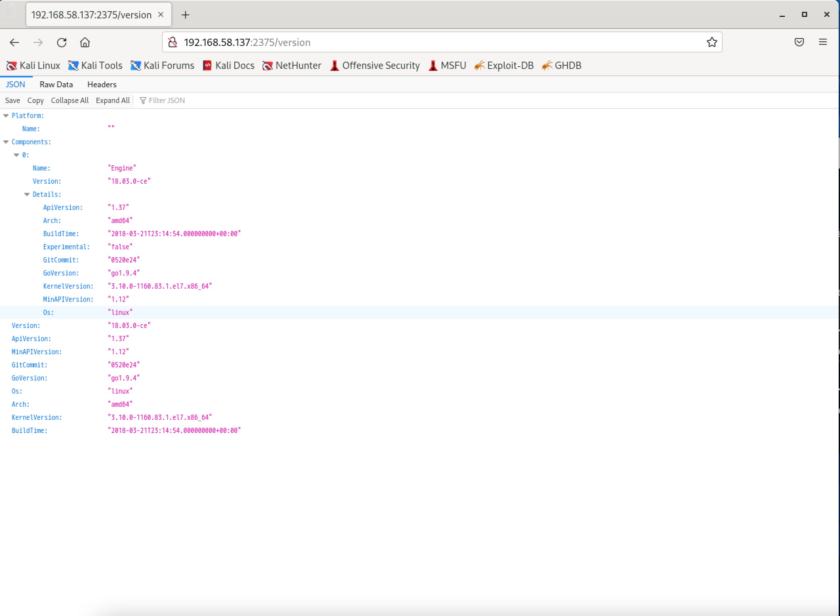
Task: Switch to the Headers tab
Action: pos(102,85)
